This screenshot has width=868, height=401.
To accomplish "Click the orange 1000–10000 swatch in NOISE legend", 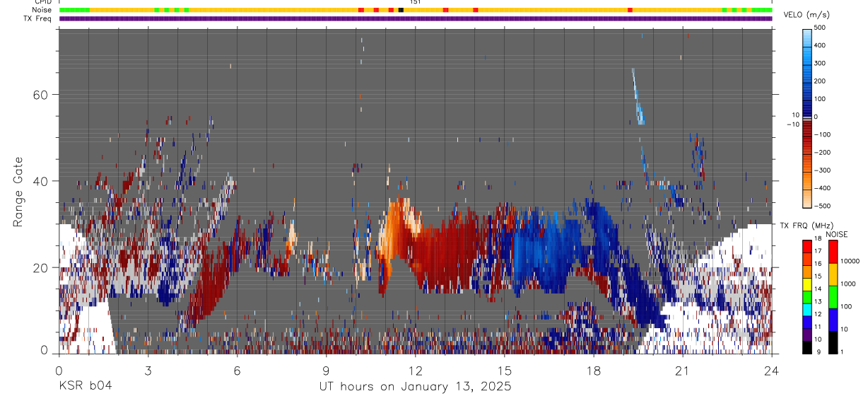I will point(833,274).
